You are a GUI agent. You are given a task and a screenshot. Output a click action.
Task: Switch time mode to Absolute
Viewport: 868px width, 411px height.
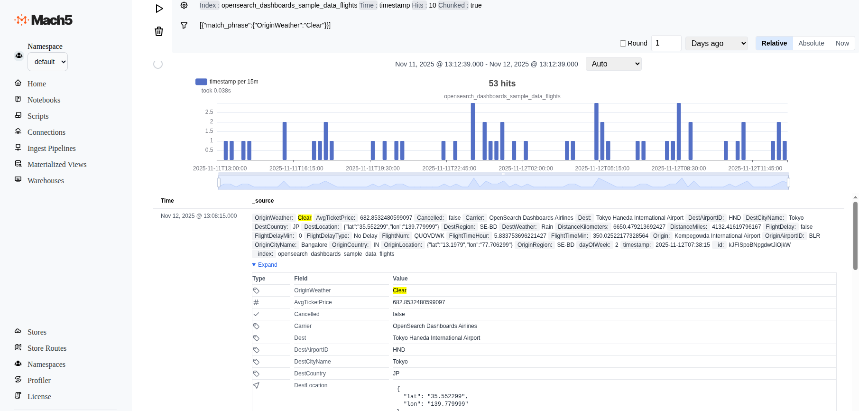tap(811, 43)
